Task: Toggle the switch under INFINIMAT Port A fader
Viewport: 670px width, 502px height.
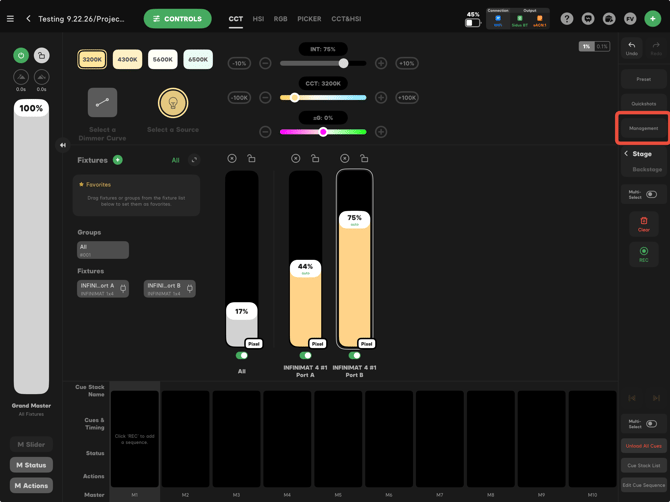Action: pyautogui.click(x=305, y=355)
